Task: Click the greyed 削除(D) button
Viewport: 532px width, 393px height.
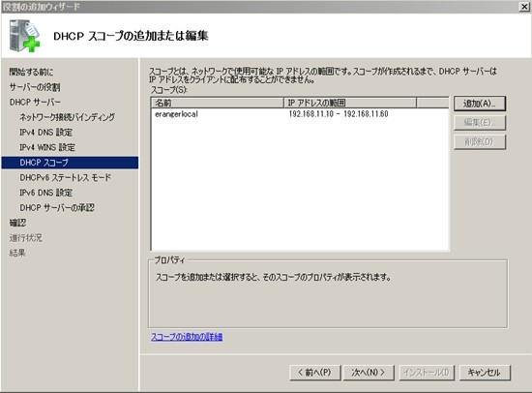Action: coord(480,142)
